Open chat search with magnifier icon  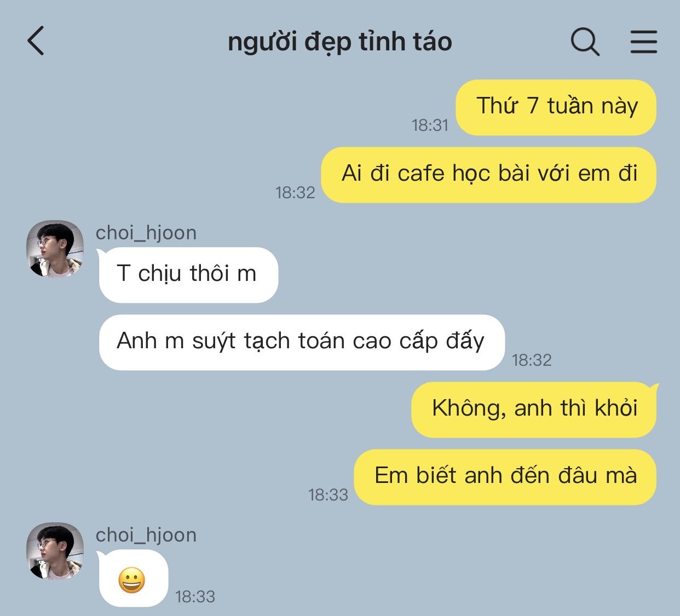tap(585, 42)
